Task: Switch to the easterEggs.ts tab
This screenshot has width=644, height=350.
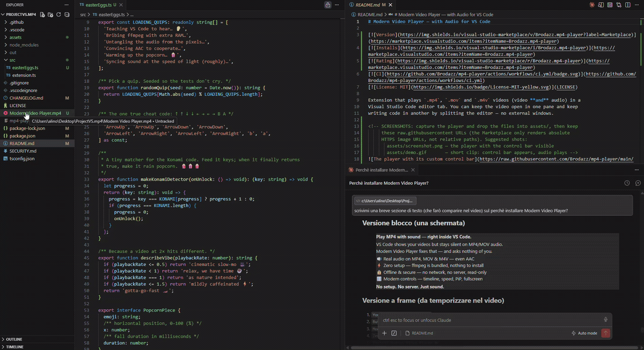Action: 100,5
